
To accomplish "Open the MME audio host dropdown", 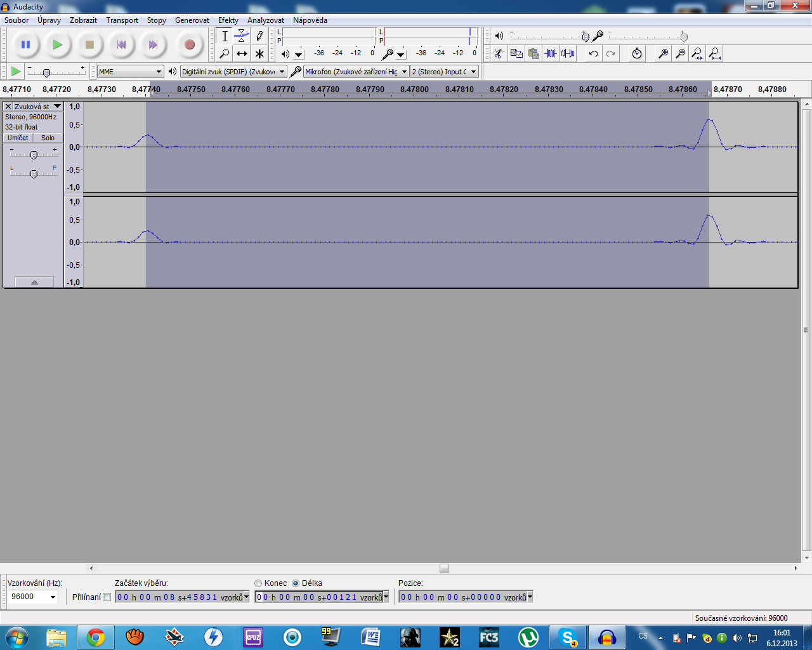I will [130, 72].
